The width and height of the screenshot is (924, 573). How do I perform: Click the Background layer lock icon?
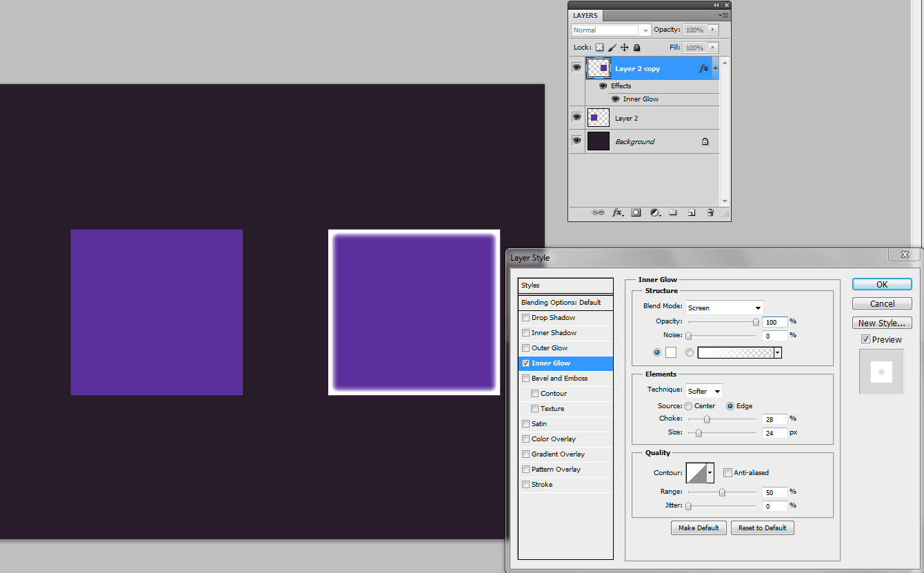tap(705, 141)
